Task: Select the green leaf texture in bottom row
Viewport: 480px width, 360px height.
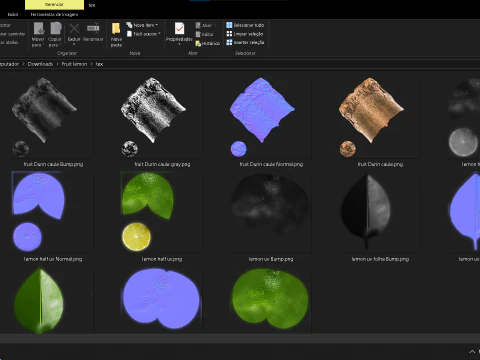Action: pos(39,301)
